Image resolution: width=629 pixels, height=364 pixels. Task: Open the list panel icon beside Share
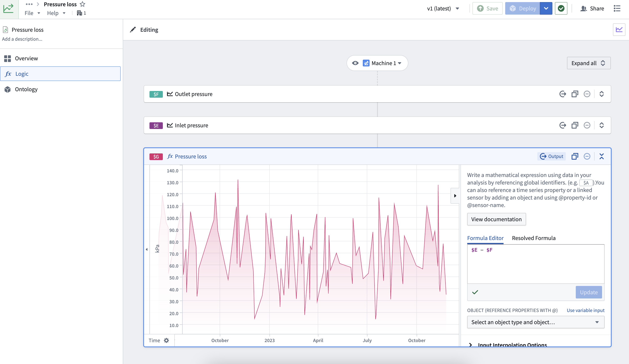(x=617, y=9)
